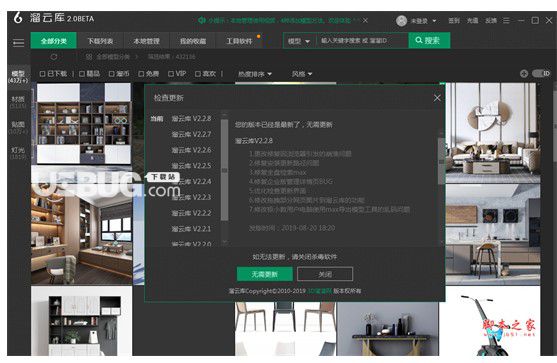Open the 模型 search type dropdown
The width and height of the screenshot is (557, 363).
click(x=299, y=41)
